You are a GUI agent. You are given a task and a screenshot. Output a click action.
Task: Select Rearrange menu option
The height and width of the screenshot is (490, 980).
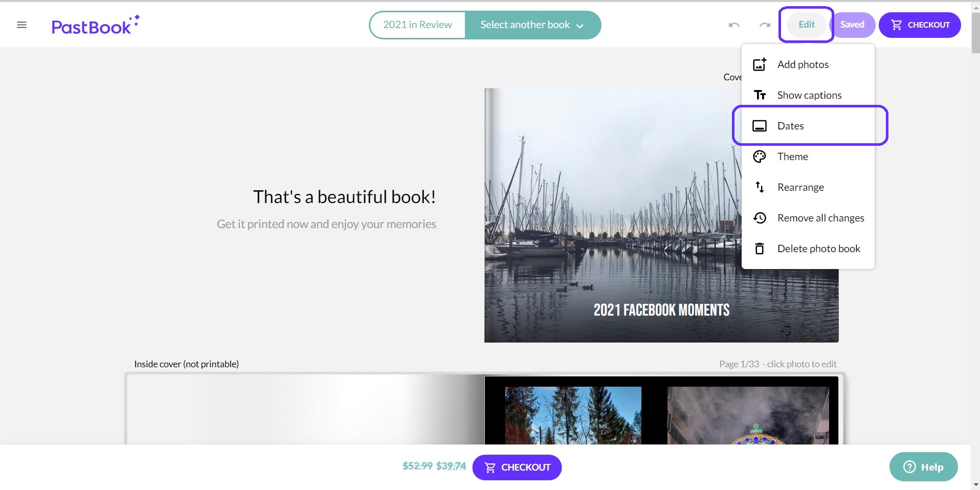[808, 187]
